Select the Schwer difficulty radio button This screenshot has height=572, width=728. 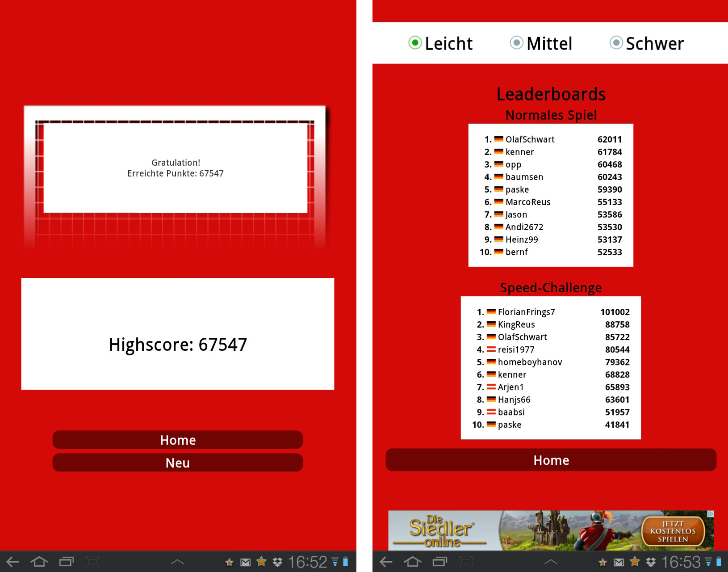pyautogui.click(x=616, y=43)
